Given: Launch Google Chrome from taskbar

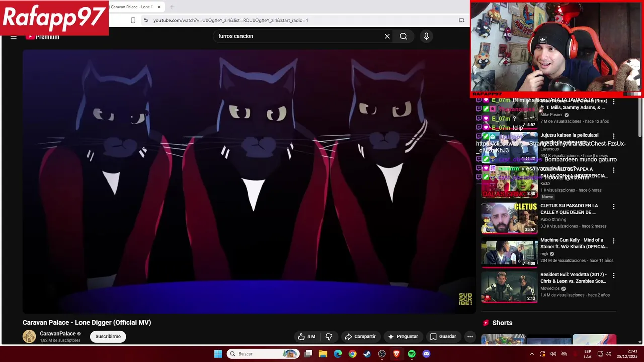Looking at the screenshot, I should [352, 354].
